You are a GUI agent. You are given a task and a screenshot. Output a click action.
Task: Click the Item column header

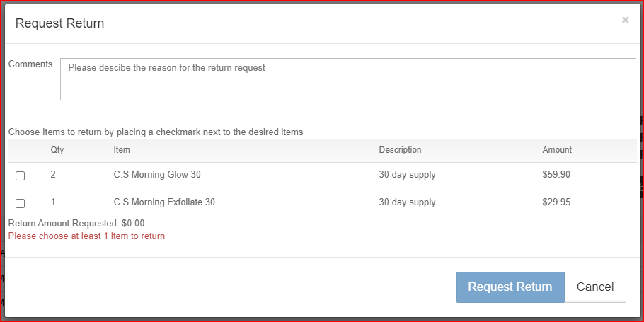point(122,150)
